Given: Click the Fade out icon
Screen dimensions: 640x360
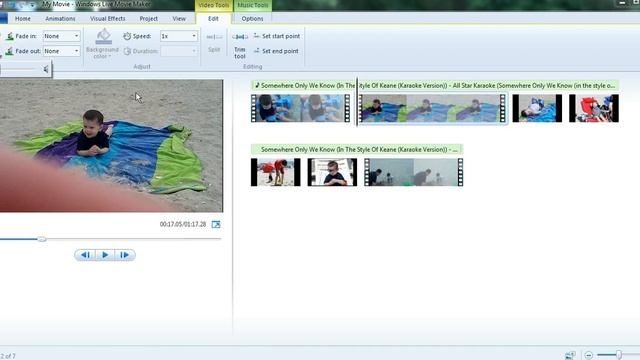Looking at the screenshot, I should tap(9, 51).
